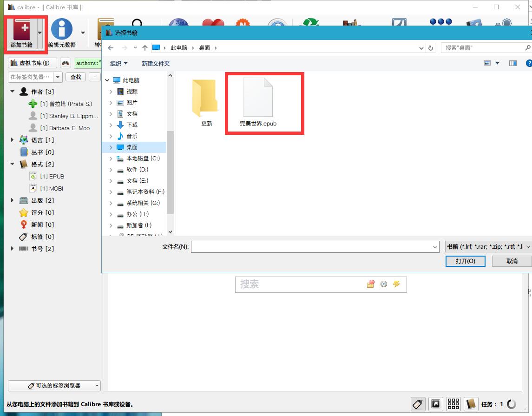
Task: Expand the 书号 [2] category
Action: (x=13, y=249)
